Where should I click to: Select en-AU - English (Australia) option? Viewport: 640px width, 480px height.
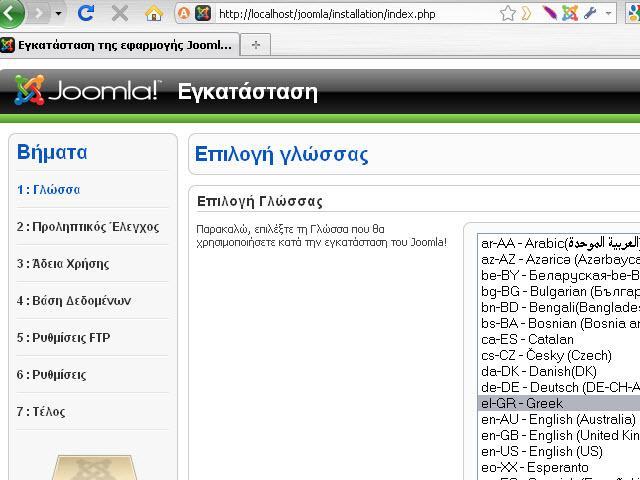tap(558, 419)
